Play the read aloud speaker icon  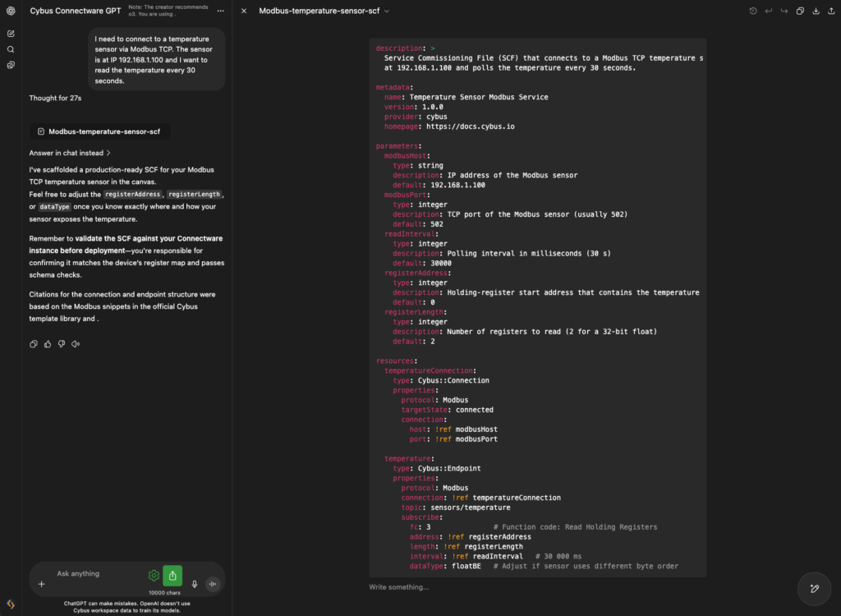coord(76,344)
